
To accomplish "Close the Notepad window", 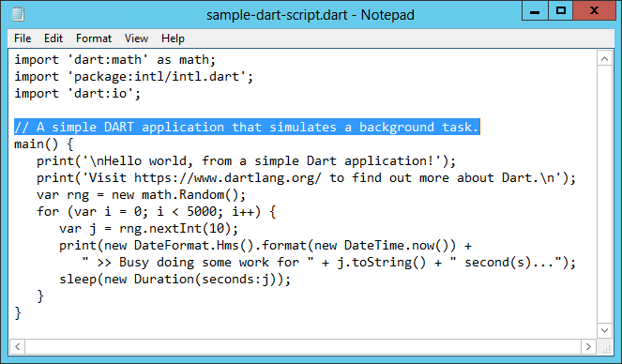I will [x=594, y=11].
